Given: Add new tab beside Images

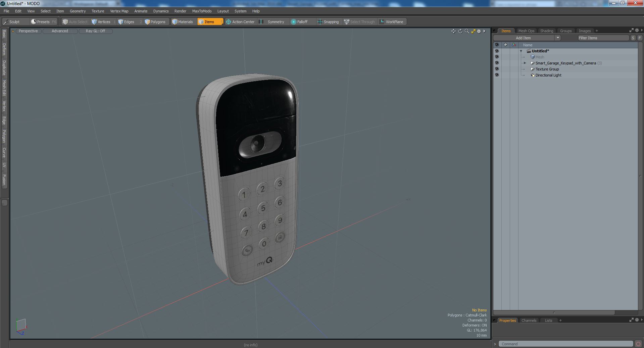Looking at the screenshot, I should click(x=597, y=31).
